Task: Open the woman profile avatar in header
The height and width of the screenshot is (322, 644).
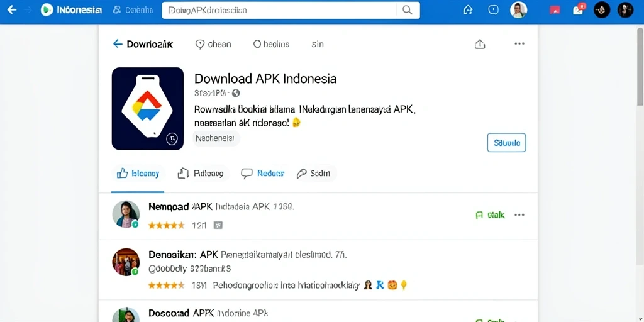Action: tap(518, 10)
